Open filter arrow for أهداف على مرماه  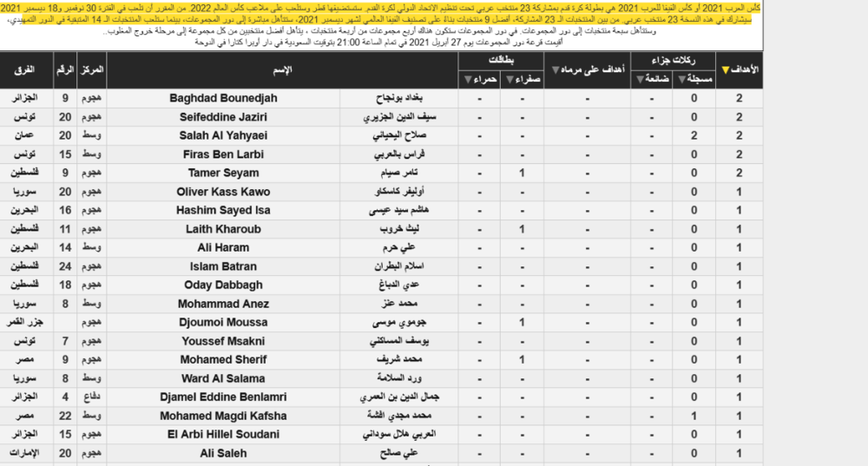point(556,70)
